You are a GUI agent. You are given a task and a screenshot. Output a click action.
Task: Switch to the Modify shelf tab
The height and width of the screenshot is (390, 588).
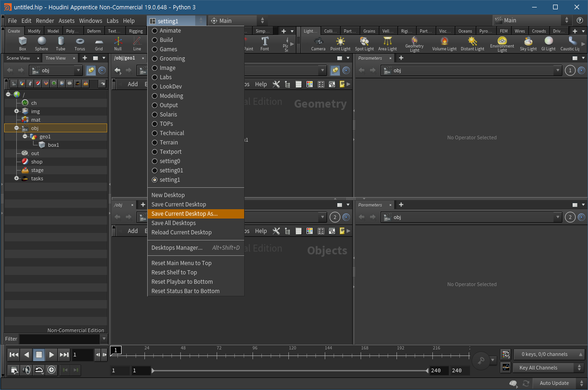point(34,31)
